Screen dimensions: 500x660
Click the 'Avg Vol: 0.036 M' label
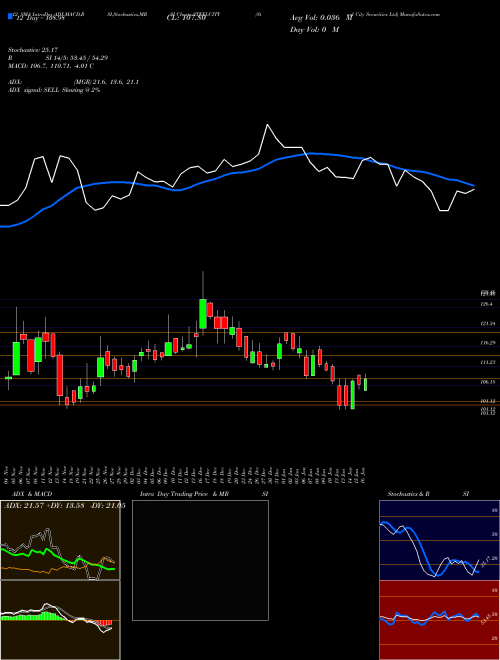[x=322, y=18]
